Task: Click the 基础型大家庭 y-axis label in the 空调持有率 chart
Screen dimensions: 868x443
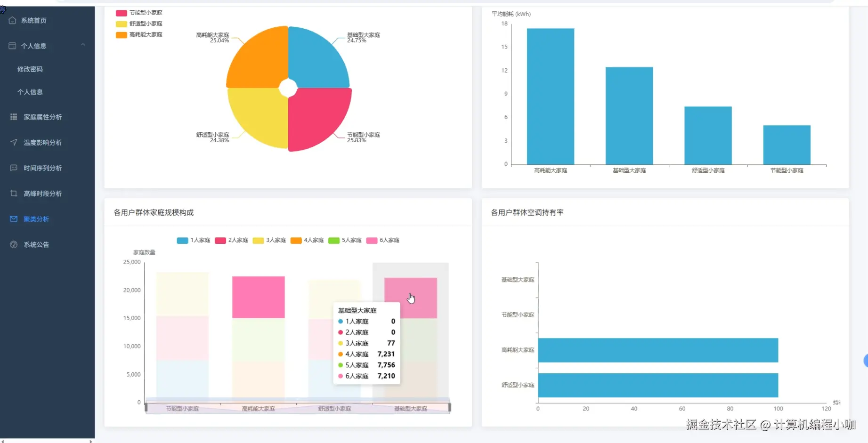Action: (x=518, y=280)
